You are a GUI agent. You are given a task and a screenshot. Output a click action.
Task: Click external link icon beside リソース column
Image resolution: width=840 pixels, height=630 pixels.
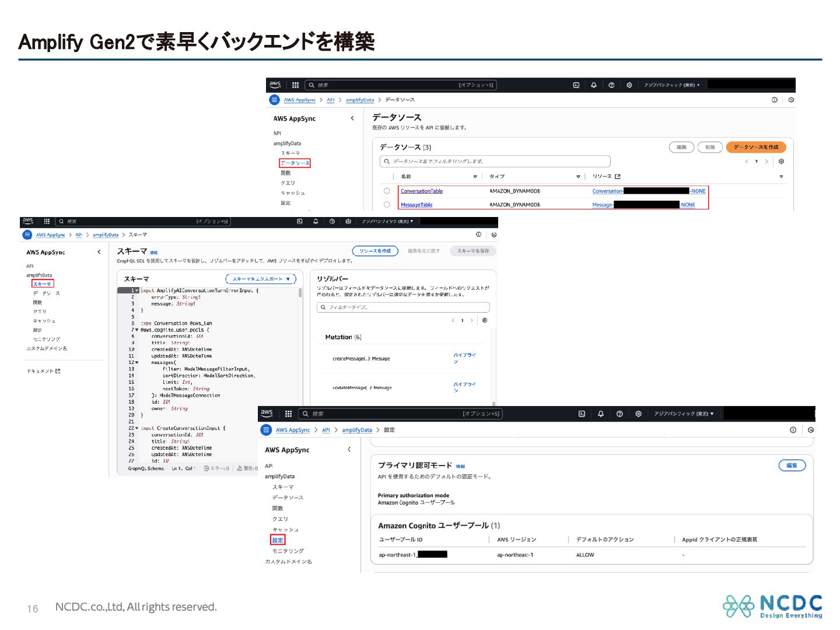(x=618, y=176)
